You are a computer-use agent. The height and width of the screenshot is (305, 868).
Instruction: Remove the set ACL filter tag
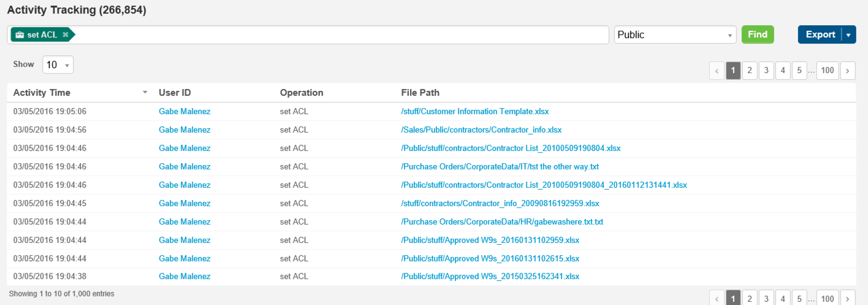pyautogui.click(x=66, y=35)
